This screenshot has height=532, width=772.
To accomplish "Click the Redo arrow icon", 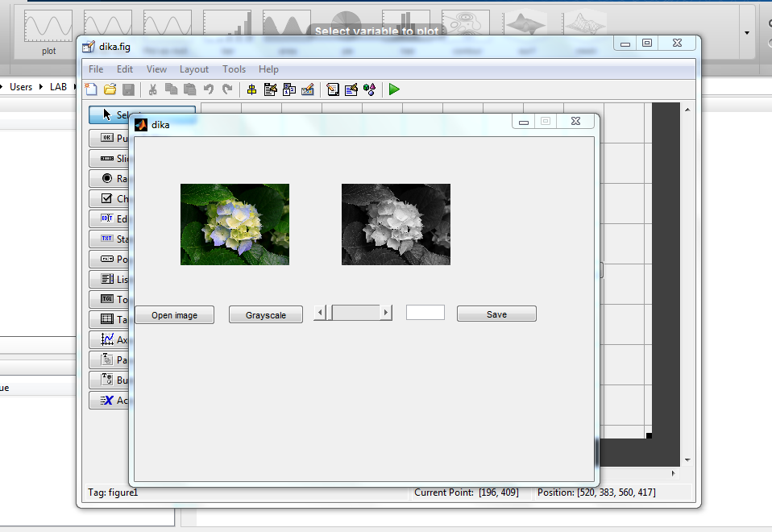I will pyautogui.click(x=227, y=89).
